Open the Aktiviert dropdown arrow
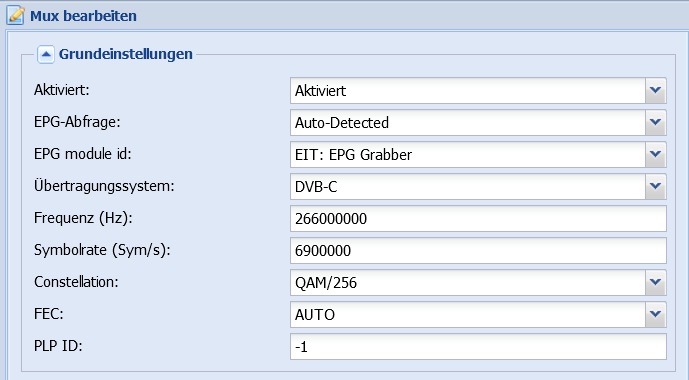Viewport: 689px width, 380px height. [x=656, y=90]
